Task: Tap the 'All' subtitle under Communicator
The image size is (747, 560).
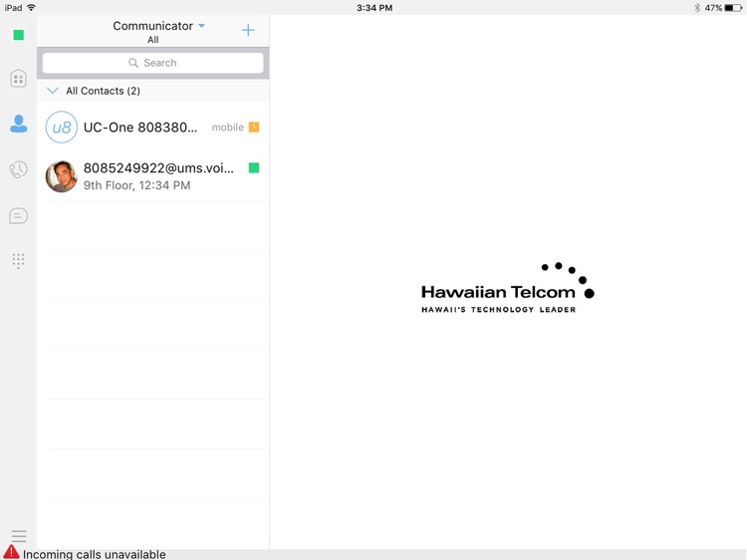Action: coord(153,40)
